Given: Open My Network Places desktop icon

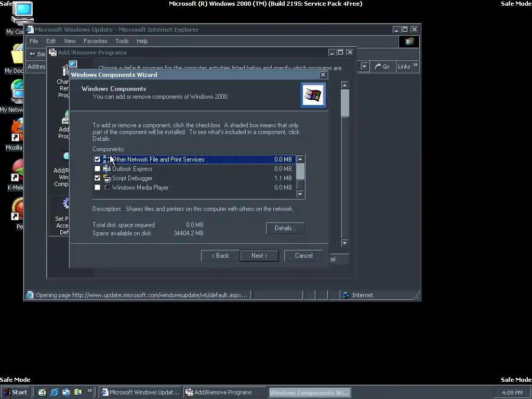Looking at the screenshot, I should click(17, 91).
